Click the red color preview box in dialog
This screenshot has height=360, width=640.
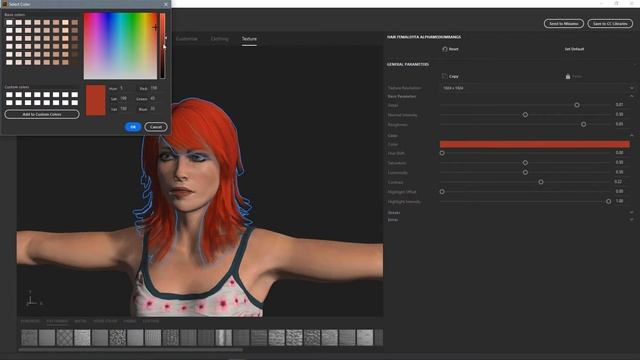pos(96,100)
